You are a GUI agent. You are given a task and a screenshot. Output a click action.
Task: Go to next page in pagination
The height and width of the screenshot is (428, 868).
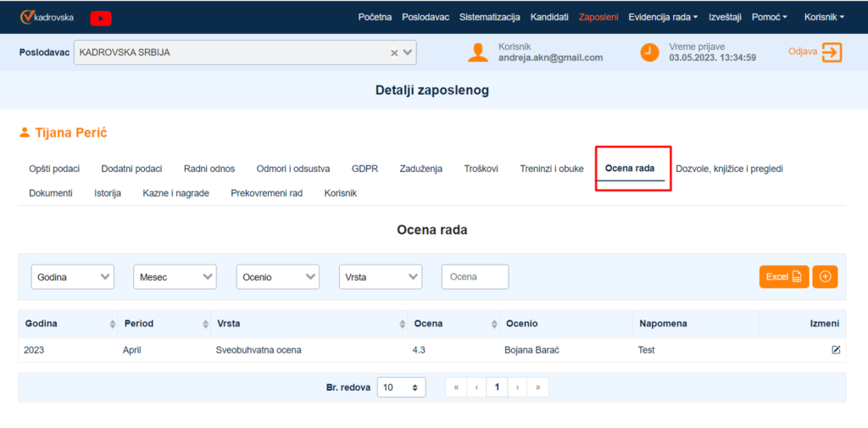(x=517, y=387)
